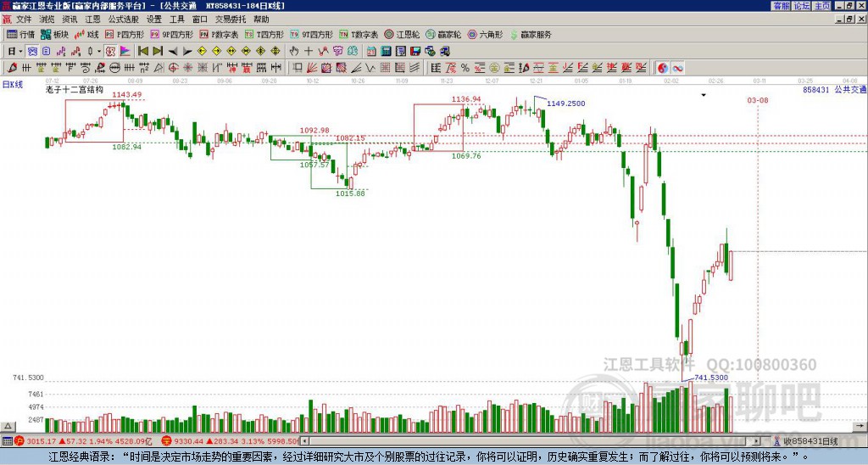
Task: Open the 9T四方形 tool
Action: (x=312, y=34)
